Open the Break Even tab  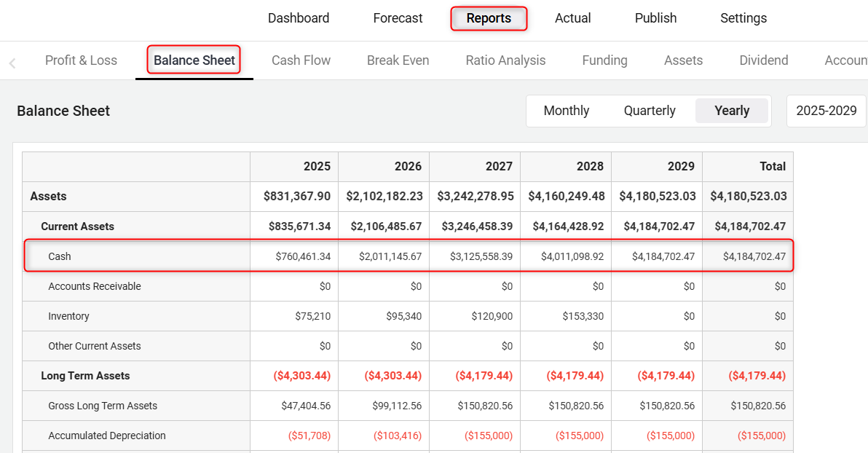point(398,60)
